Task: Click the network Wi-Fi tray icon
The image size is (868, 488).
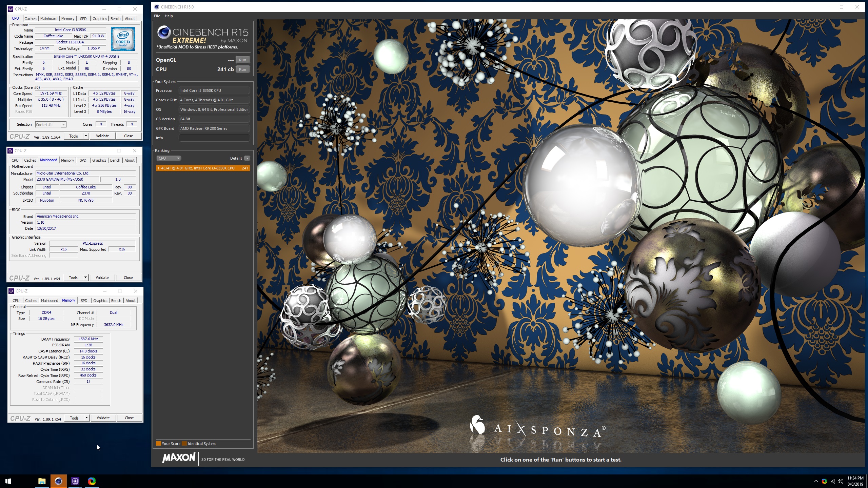Action: point(832,481)
